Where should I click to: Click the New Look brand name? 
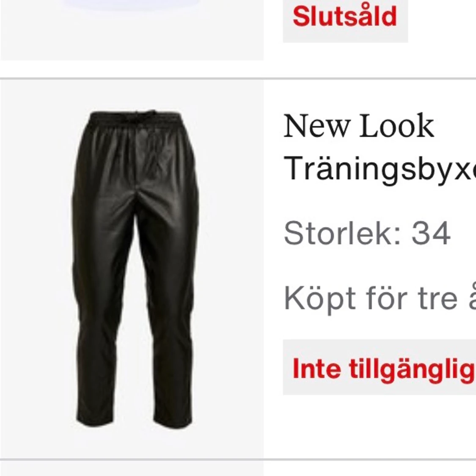coord(358,126)
